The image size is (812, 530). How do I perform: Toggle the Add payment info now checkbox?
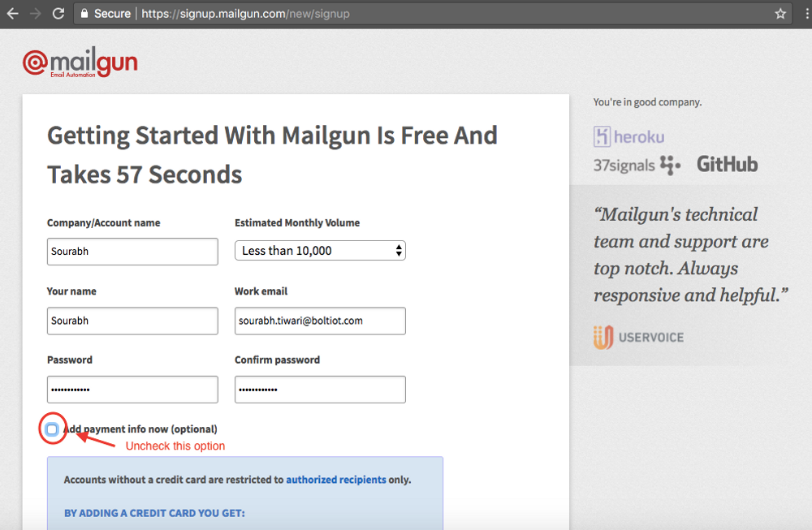pyautogui.click(x=52, y=429)
